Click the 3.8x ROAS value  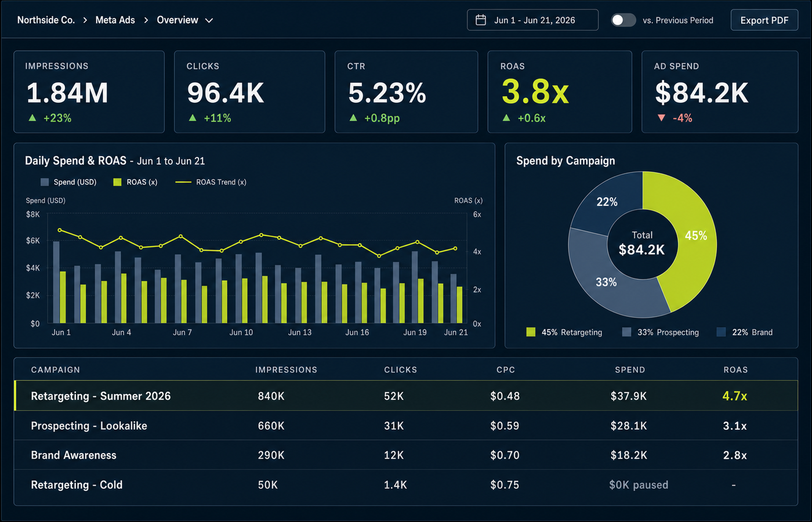point(535,92)
